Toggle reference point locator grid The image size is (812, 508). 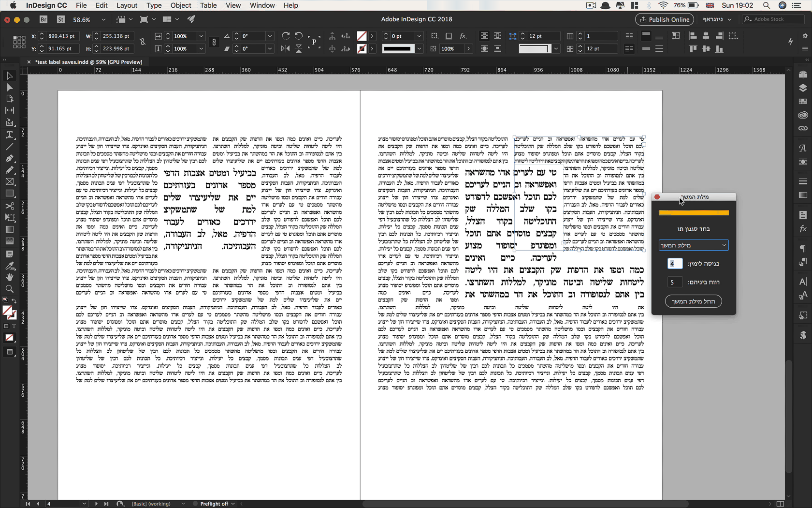point(19,42)
